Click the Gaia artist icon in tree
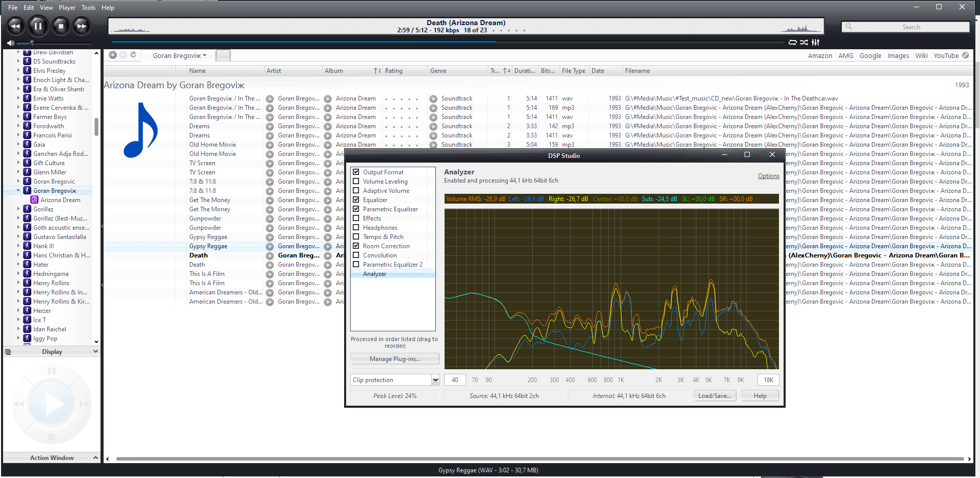 point(27,144)
